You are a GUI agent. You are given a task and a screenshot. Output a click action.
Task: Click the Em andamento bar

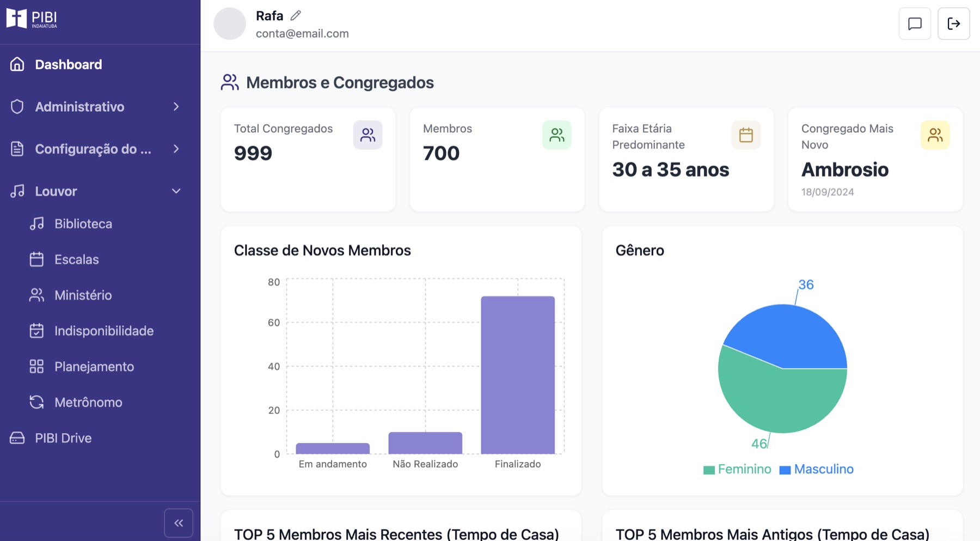(x=333, y=448)
